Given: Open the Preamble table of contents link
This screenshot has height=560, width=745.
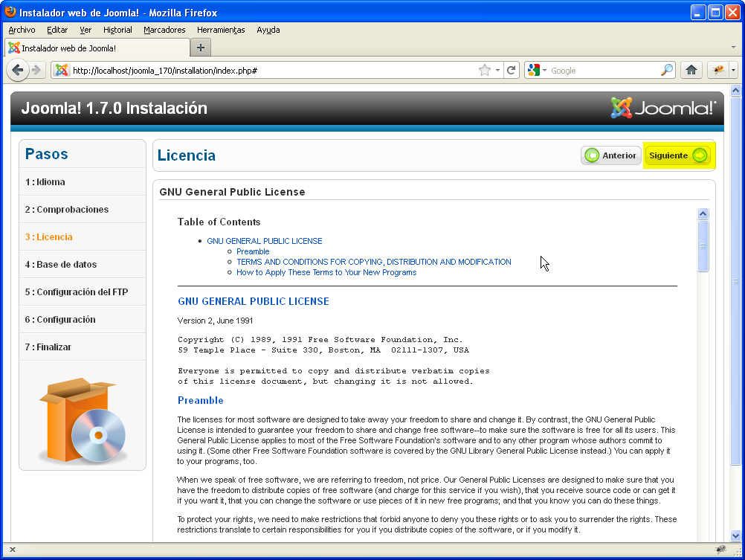Looking at the screenshot, I should [253, 251].
